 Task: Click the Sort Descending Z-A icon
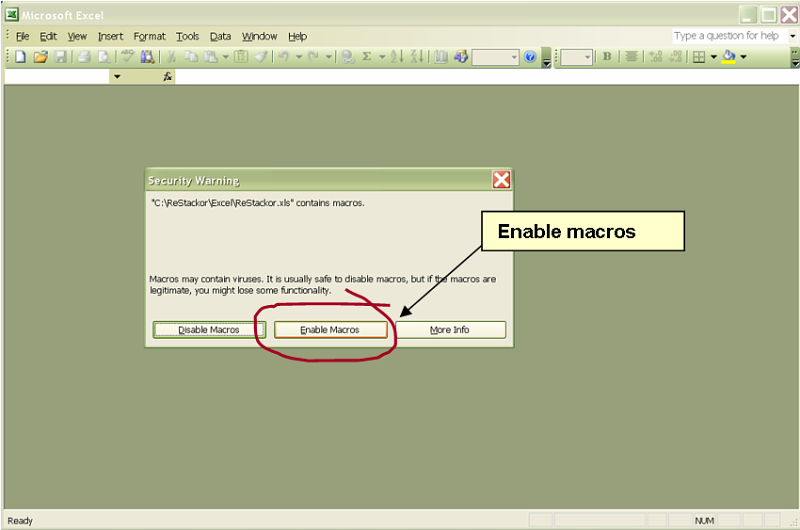[416, 57]
